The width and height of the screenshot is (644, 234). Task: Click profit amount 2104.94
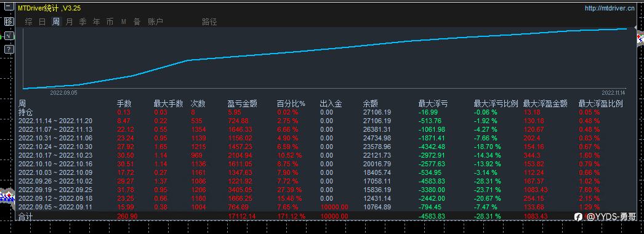pos(240,155)
